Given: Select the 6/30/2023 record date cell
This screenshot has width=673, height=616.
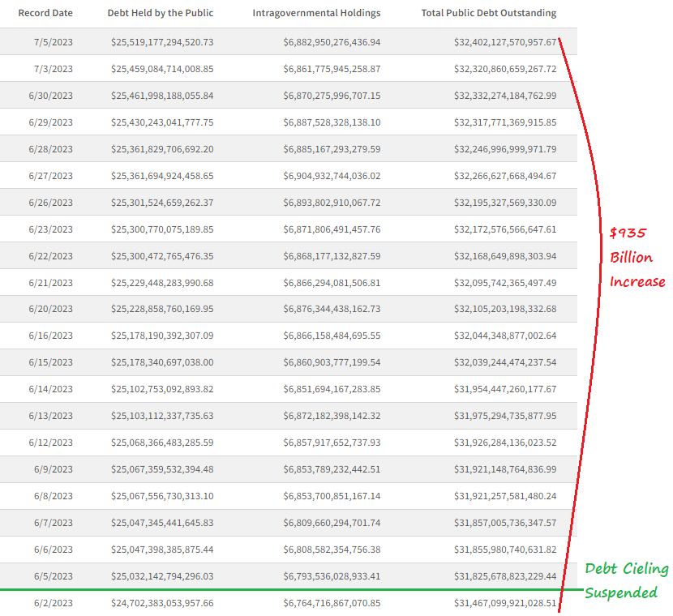Looking at the screenshot, I should (50, 96).
